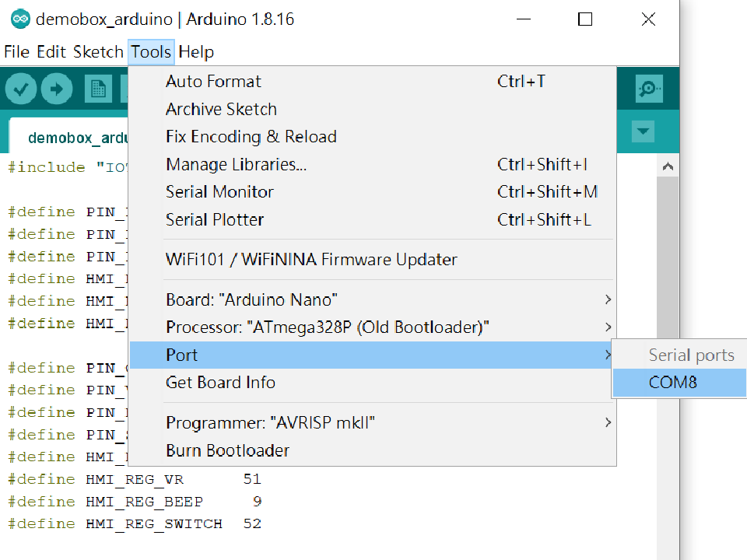The width and height of the screenshot is (747, 560).
Task: Open the Sketch menu in menu bar
Action: pos(98,52)
